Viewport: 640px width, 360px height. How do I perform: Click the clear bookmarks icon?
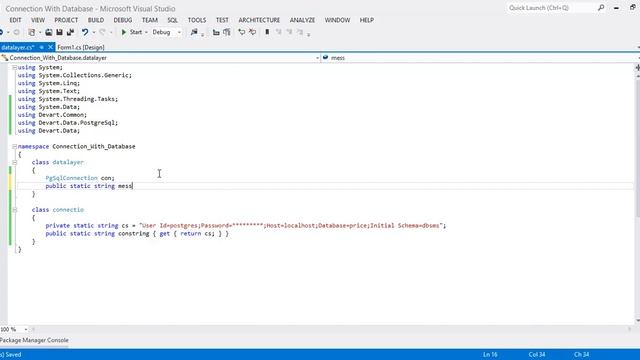pos(300,32)
